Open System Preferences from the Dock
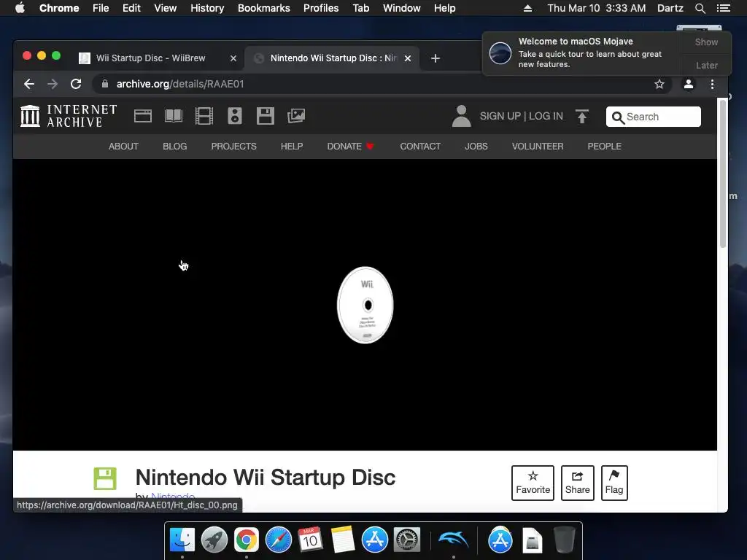The width and height of the screenshot is (747, 560). [407, 540]
